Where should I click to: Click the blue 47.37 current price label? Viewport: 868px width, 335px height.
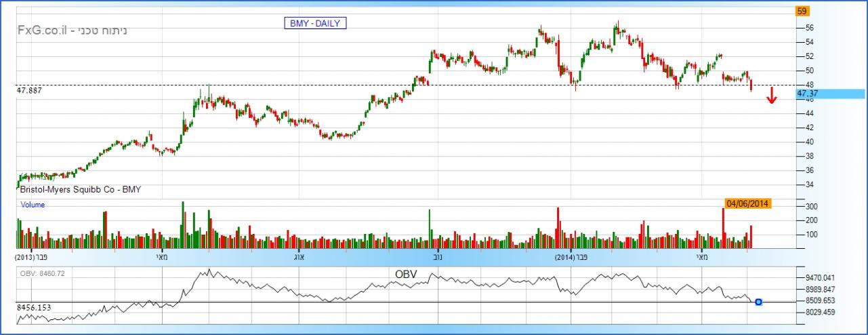(x=830, y=94)
